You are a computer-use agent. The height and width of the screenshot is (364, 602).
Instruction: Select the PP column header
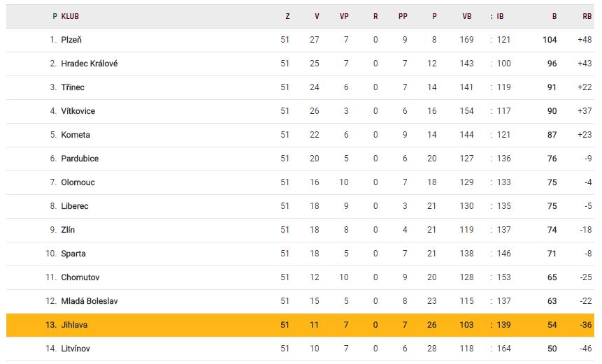tap(403, 16)
